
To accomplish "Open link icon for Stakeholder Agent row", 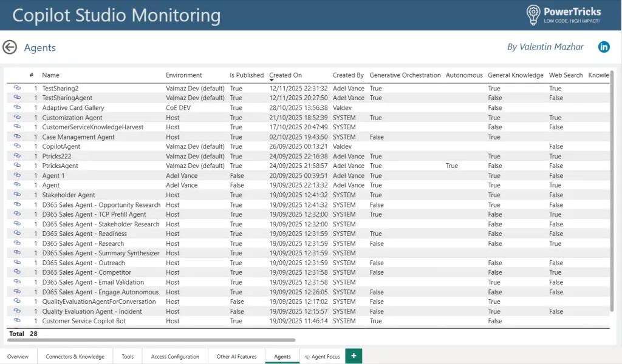I will [17, 195].
